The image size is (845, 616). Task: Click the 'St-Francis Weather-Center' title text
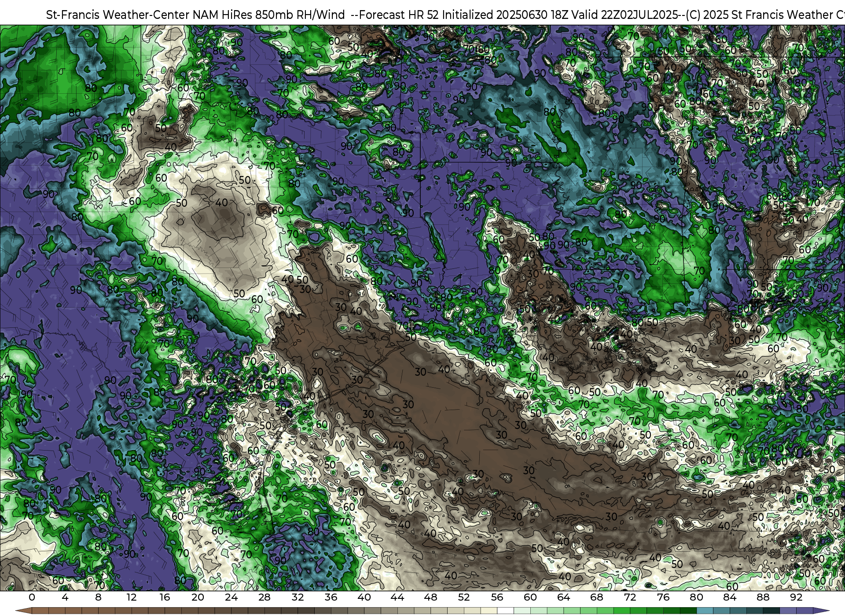tap(118, 15)
